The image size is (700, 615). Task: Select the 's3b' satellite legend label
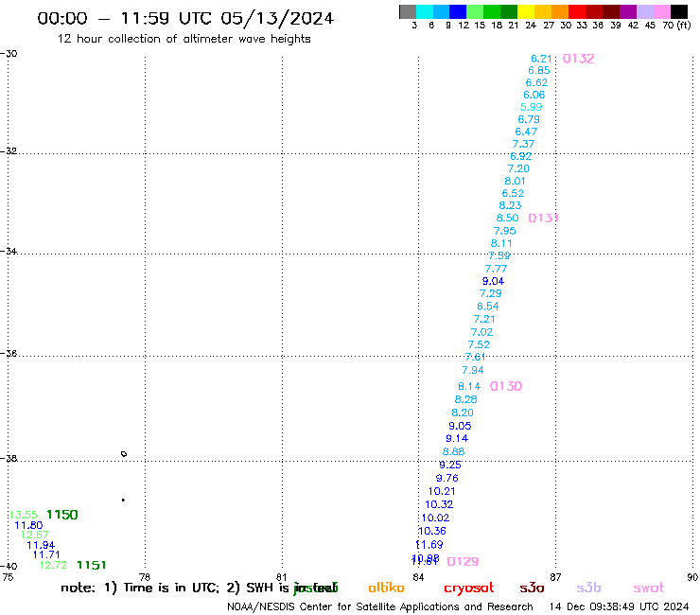[x=588, y=588]
